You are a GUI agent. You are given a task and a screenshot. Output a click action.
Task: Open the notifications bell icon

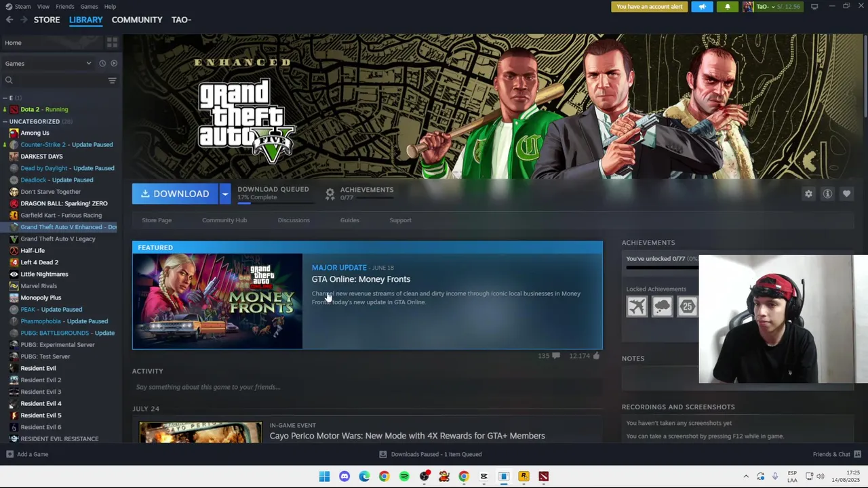click(x=728, y=7)
